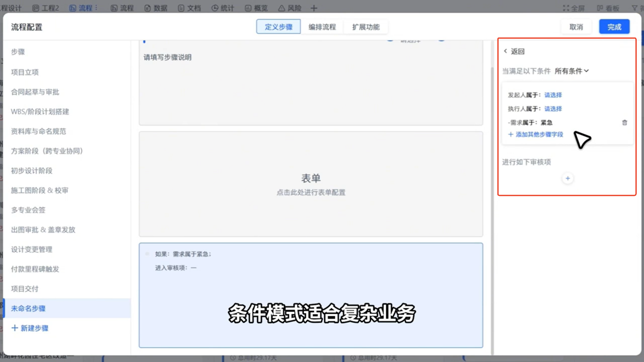Add a review item with the circular plus
Screen dimensions: 644x362
(x=567, y=178)
